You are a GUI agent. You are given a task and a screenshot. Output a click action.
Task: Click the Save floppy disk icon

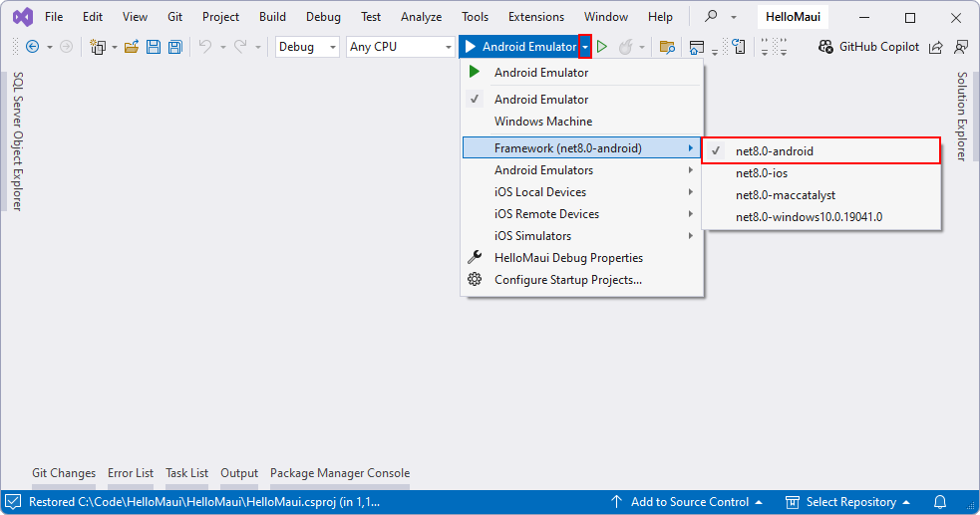point(154,47)
